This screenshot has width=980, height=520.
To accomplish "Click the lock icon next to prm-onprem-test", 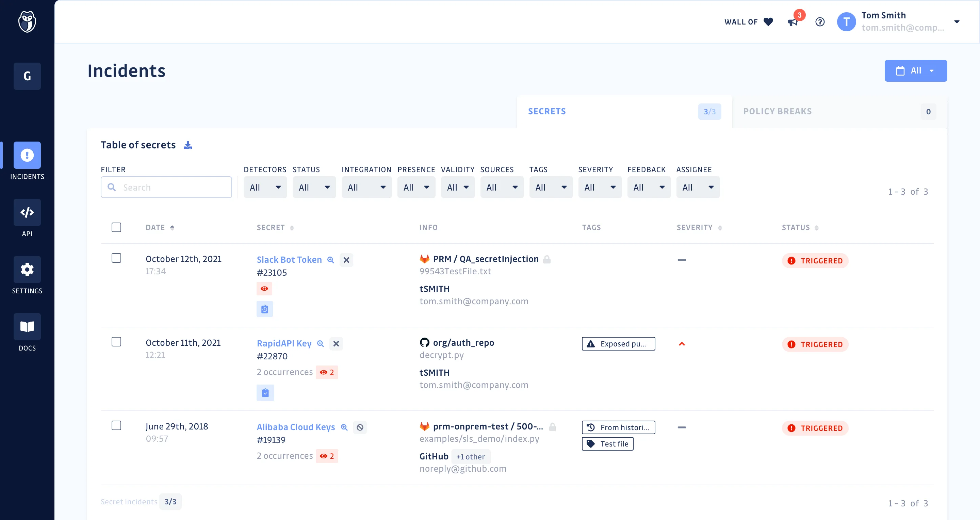I will pos(553,427).
